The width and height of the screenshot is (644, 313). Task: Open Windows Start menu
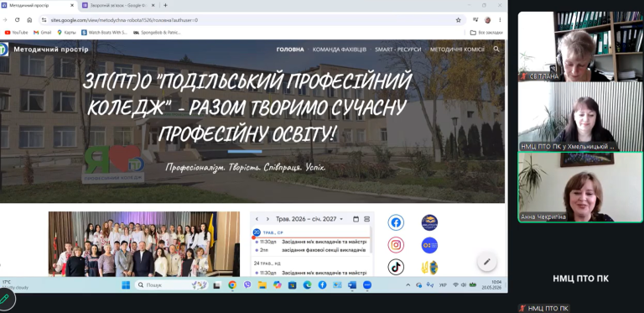point(126,284)
